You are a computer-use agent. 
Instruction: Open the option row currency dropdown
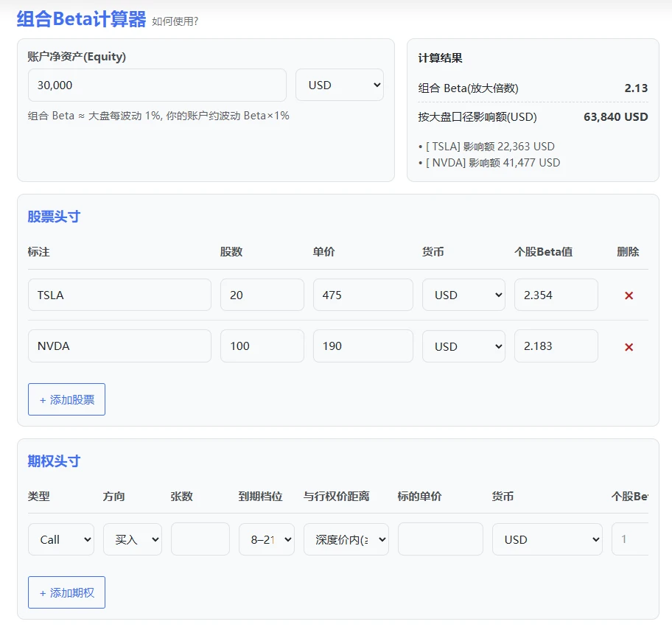(x=547, y=539)
